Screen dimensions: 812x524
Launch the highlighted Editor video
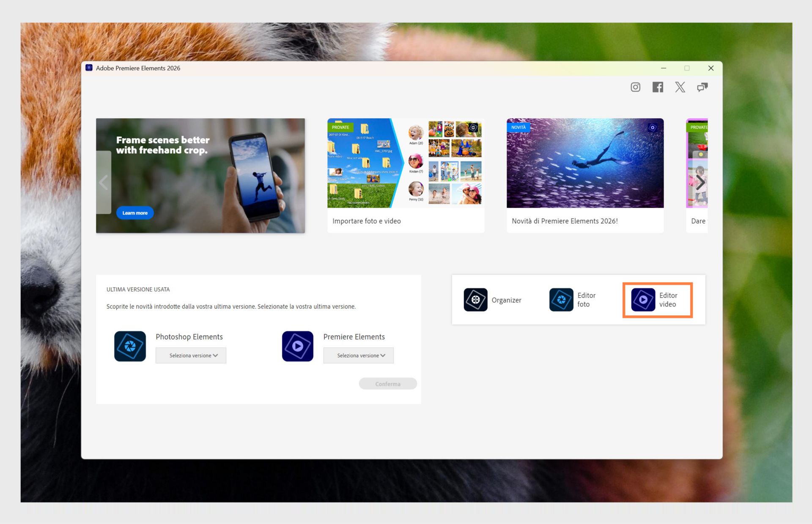point(658,300)
